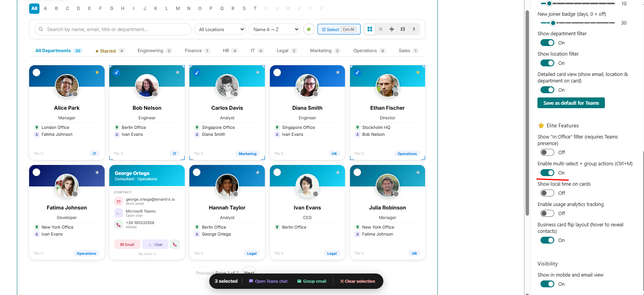Click the people search input field
This screenshot has height=295, width=644.
[x=115, y=29]
